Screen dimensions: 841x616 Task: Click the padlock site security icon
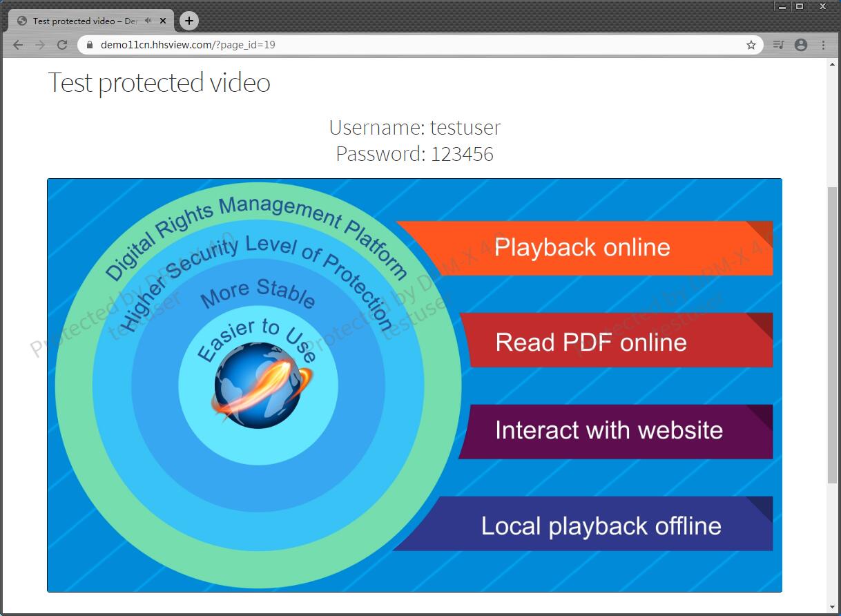[89, 45]
